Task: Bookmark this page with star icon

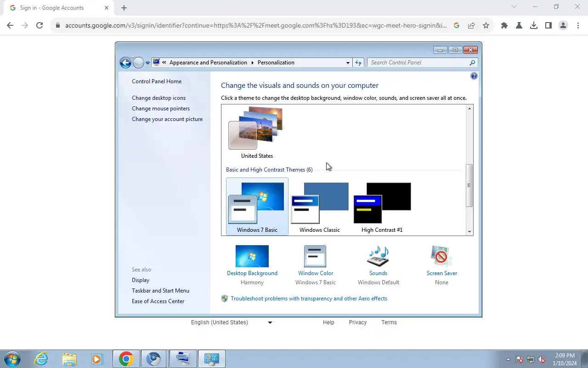Action: (486, 25)
